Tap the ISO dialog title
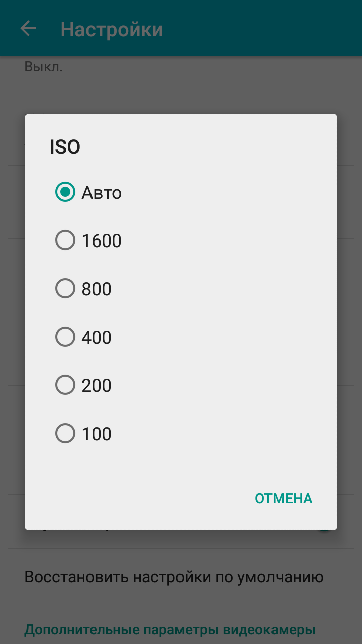 [65, 147]
